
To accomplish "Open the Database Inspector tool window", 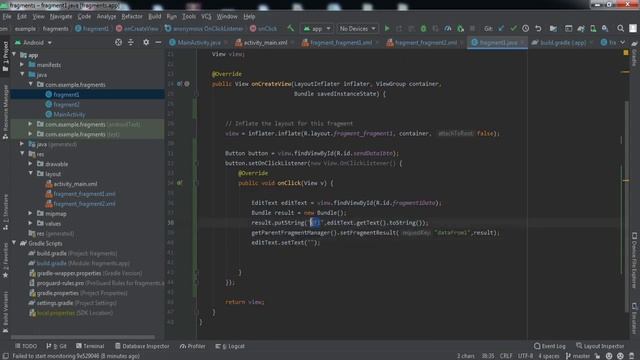I will coord(142,346).
